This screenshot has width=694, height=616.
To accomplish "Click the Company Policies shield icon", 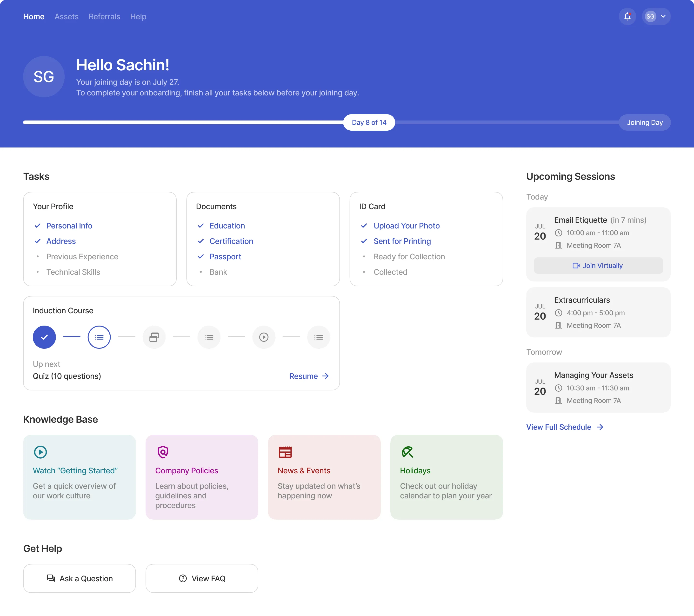I will pyautogui.click(x=163, y=452).
